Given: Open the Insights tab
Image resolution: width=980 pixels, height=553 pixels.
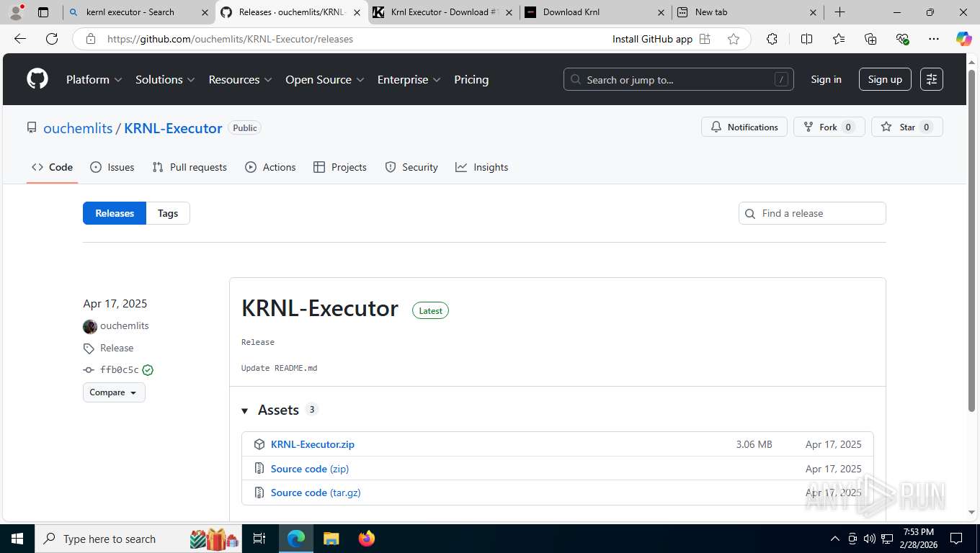Looking at the screenshot, I should click(x=482, y=167).
